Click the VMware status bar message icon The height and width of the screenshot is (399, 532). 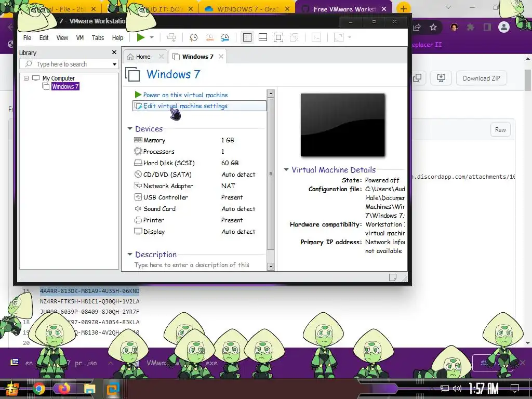[393, 277]
